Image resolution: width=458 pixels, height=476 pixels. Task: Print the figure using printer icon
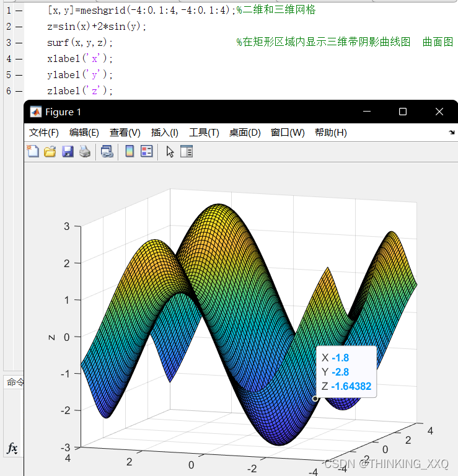85,151
